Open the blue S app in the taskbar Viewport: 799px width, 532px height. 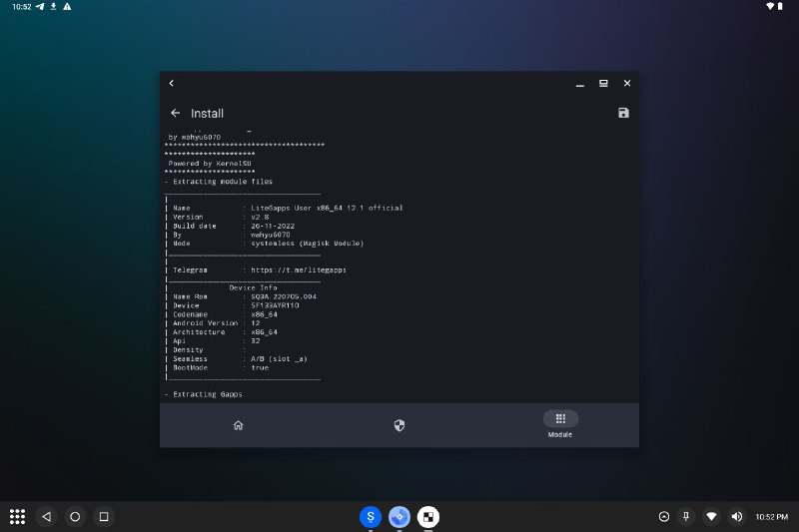coord(371,517)
